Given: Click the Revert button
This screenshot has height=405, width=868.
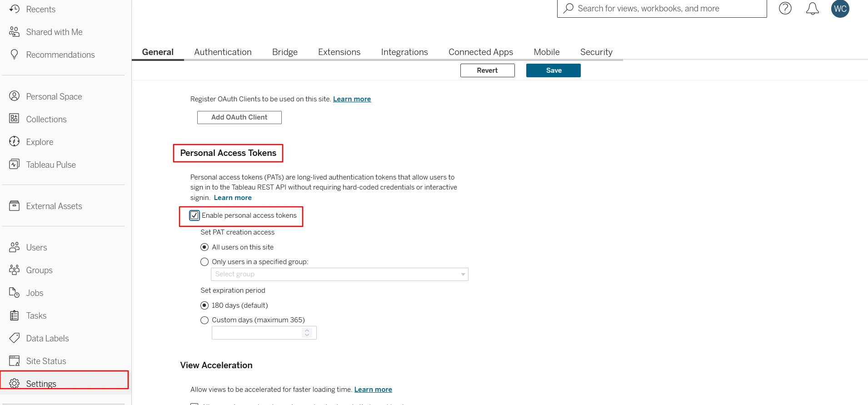Looking at the screenshot, I should point(488,70).
